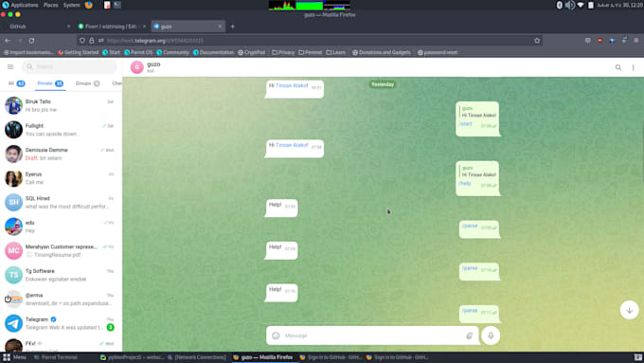Open the official Telegram chat
Image resolution: width=644 pixels, height=363 pixels.
[x=61, y=323]
